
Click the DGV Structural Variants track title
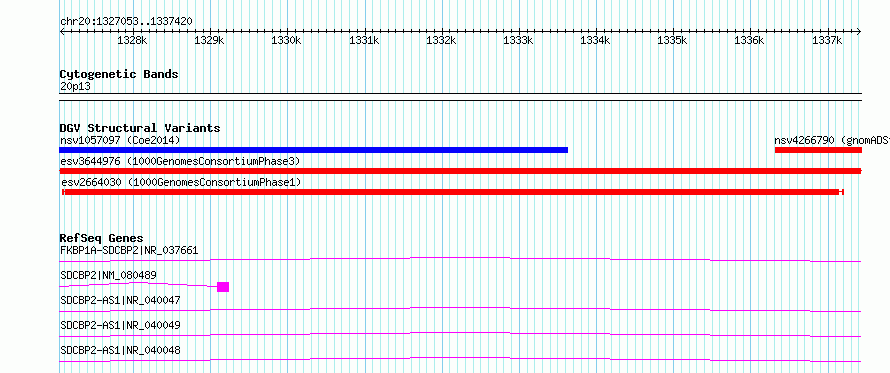140,128
